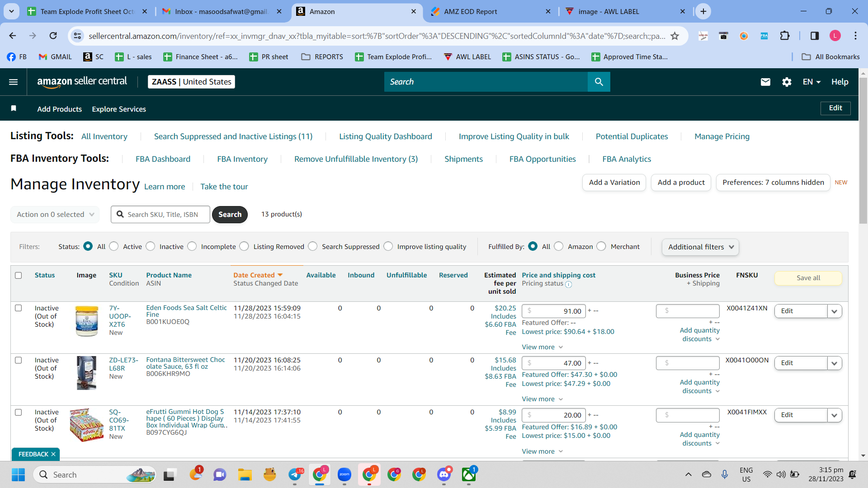Select the Incomplete status filter
Viewport: 868px width, 488px height.
[192, 246]
